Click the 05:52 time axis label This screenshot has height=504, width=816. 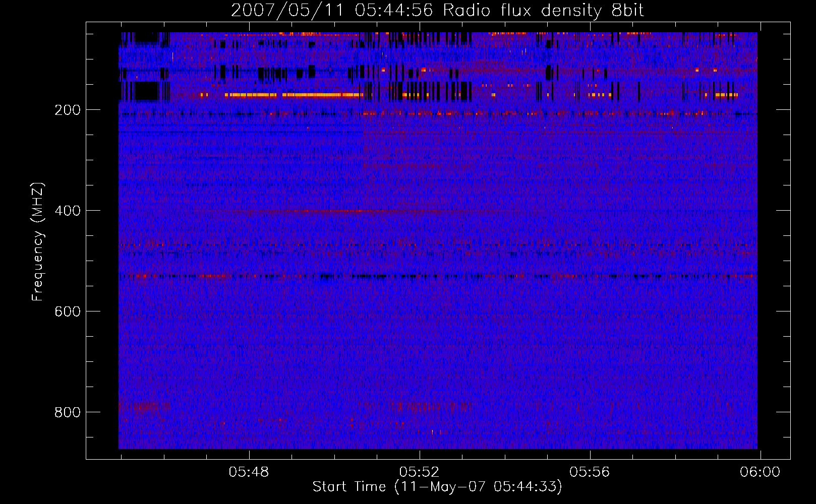tap(419, 472)
